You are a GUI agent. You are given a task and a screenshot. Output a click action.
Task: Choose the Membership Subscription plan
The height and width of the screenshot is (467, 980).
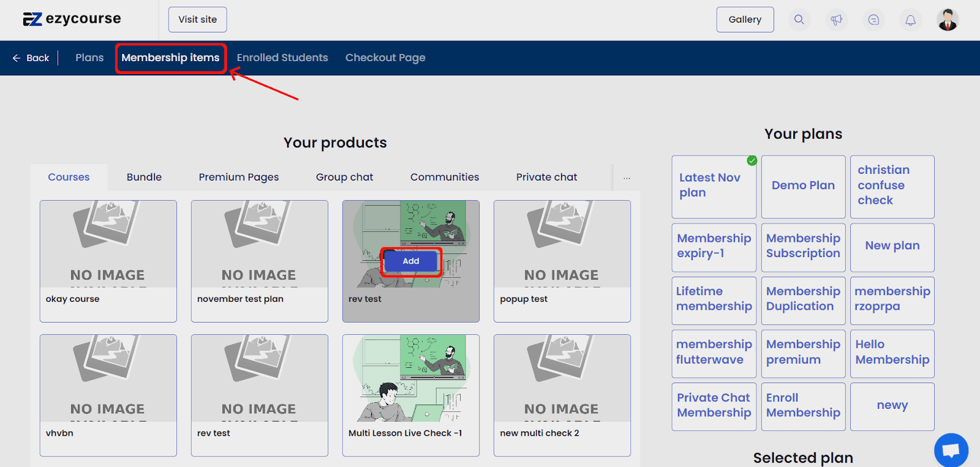tap(803, 247)
